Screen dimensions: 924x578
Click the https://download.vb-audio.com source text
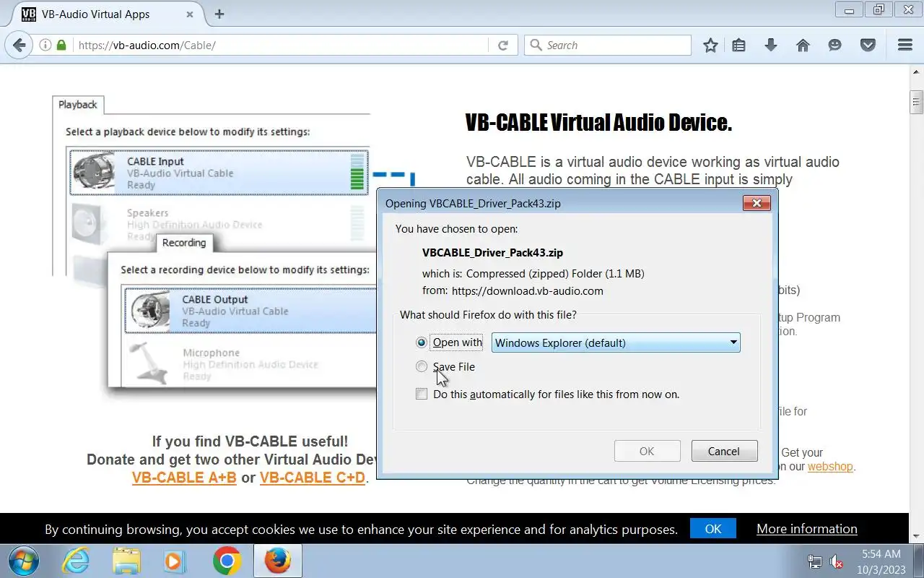pyautogui.click(x=527, y=291)
